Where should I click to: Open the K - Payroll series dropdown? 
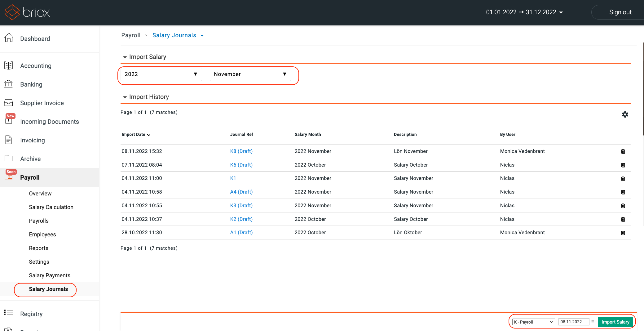533,322
